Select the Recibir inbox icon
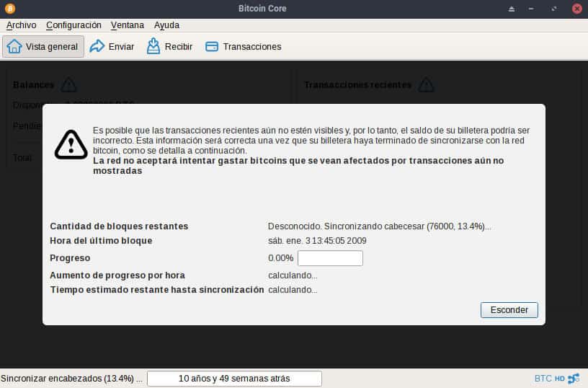Image resolution: width=588 pixels, height=388 pixels. pyautogui.click(x=153, y=46)
